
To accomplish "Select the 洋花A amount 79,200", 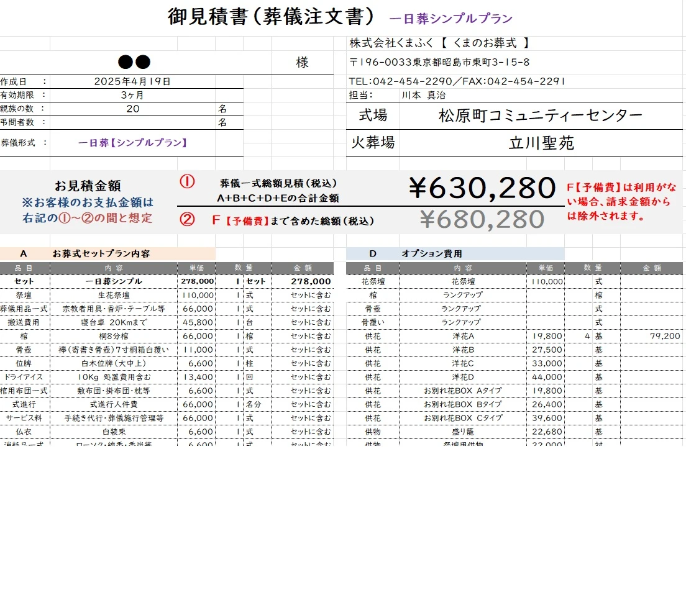I will (x=652, y=336).
